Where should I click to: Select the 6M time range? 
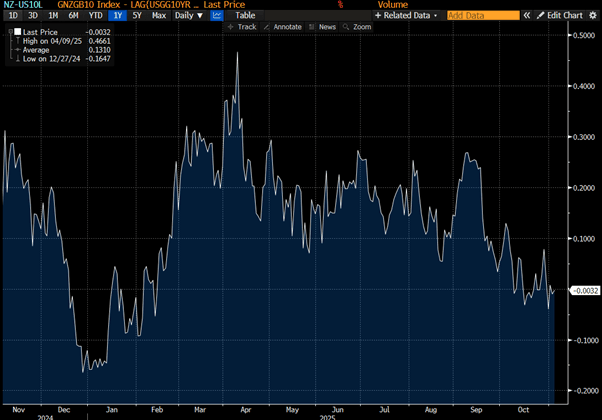click(x=74, y=16)
